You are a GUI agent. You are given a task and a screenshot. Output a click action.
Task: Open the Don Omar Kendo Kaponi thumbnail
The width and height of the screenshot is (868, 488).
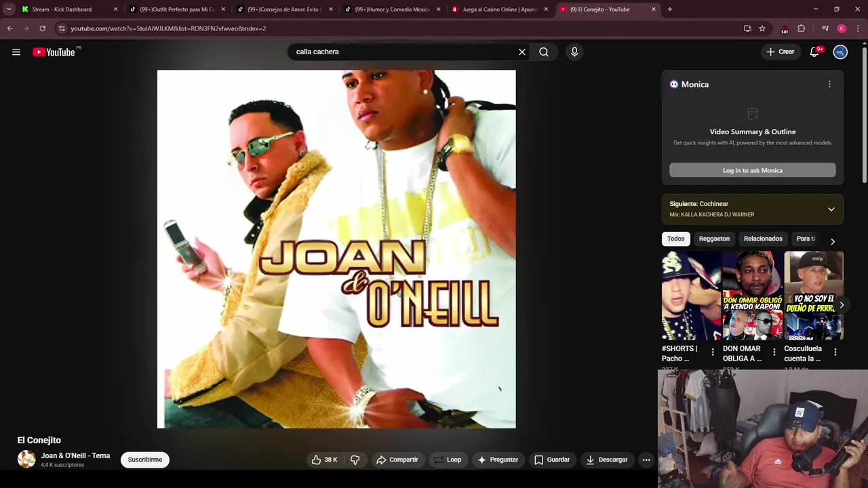tap(752, 296)
